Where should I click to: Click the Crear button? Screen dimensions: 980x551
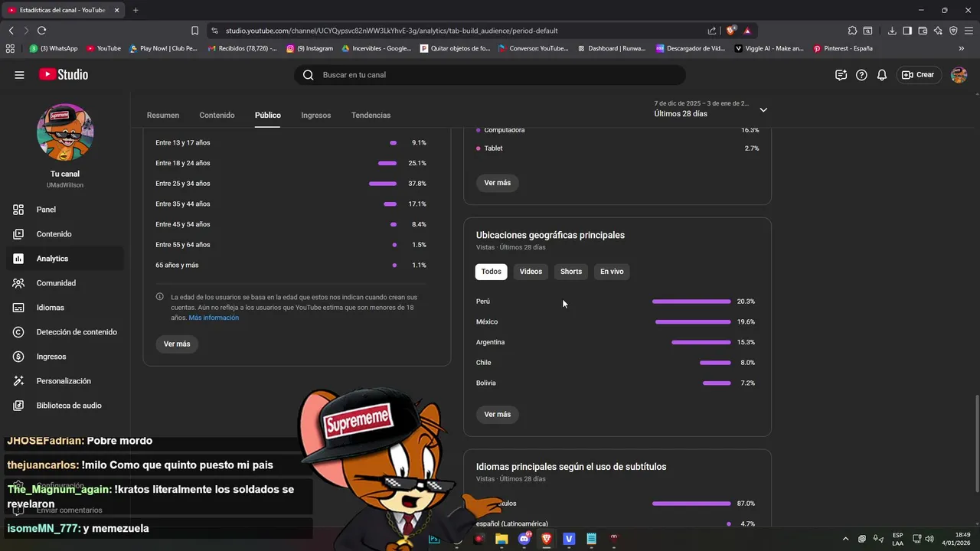coord(918,75)
